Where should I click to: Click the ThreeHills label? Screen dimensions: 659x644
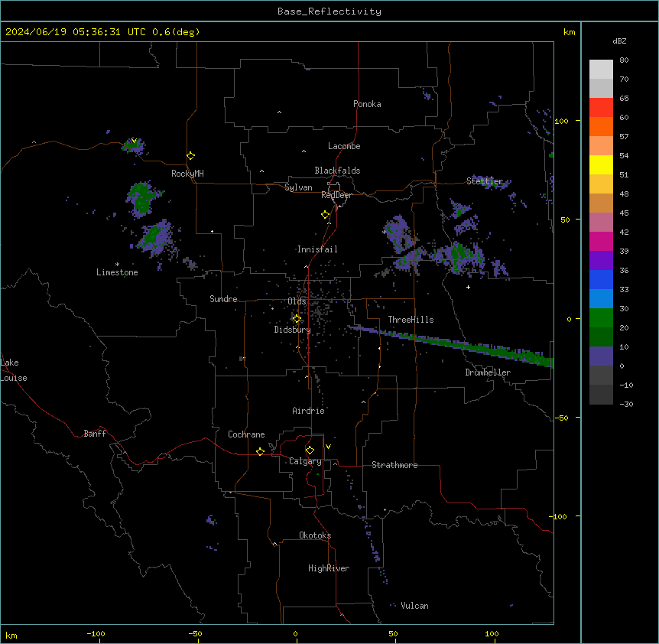pyautogui.click(x=411, y=320)
